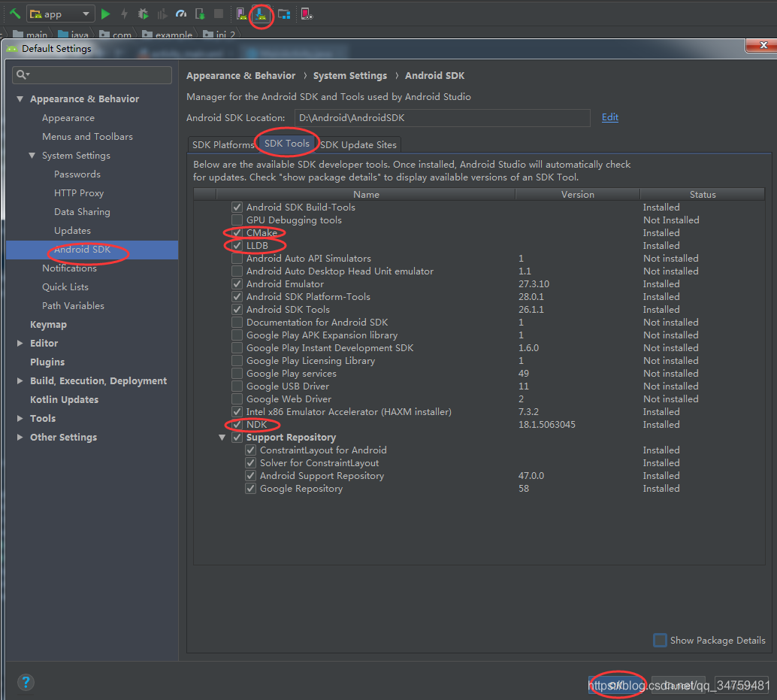The height and width of the screenshot is (700, 777).
Task: Toggle Show Package Details checkbox
Action: point(660,640)
